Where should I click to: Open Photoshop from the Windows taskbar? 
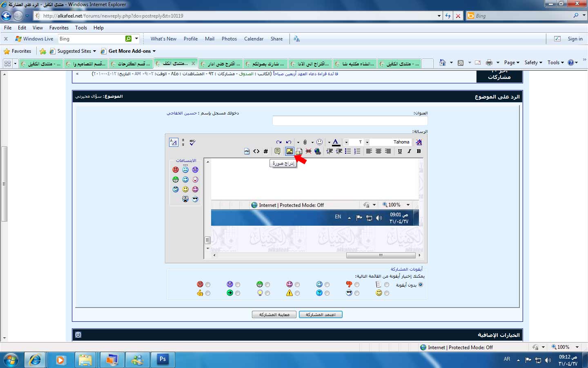click(x=163, y=359)
